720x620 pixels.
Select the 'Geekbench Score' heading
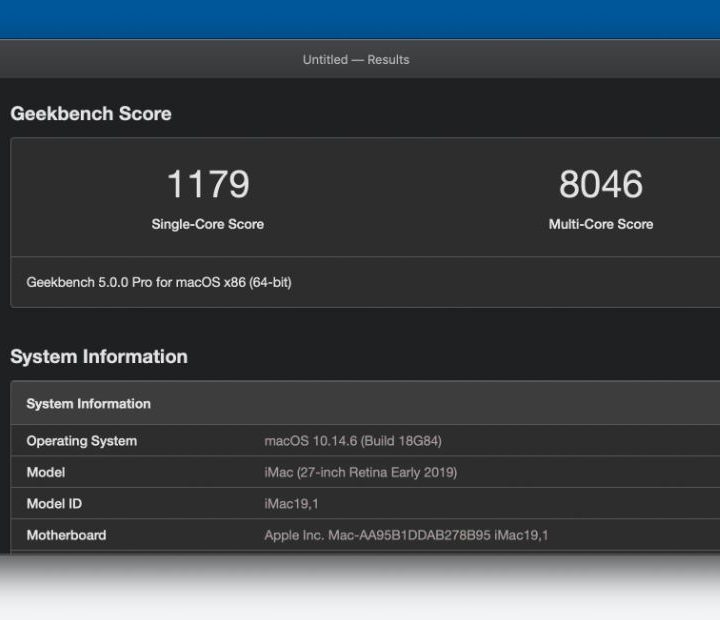[x=91, y=113]
